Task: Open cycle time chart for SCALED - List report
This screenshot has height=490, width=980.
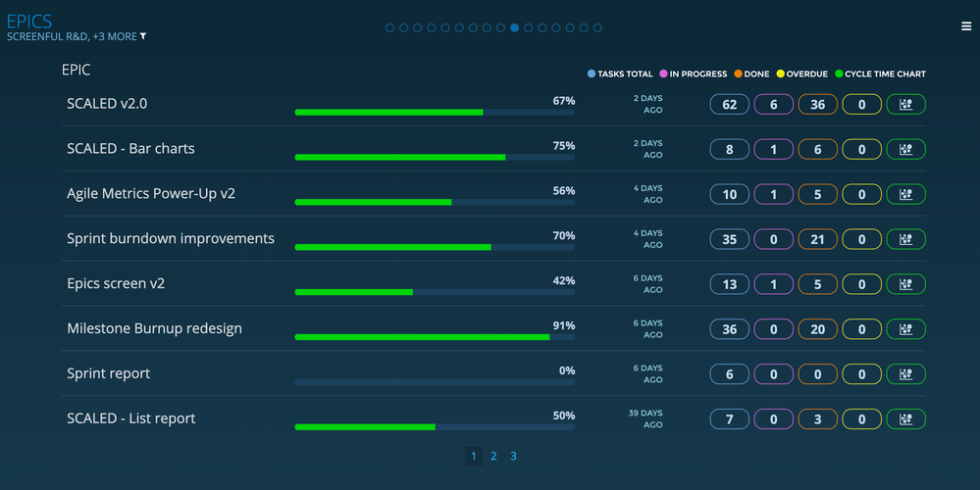Action: tap(905, 418)
